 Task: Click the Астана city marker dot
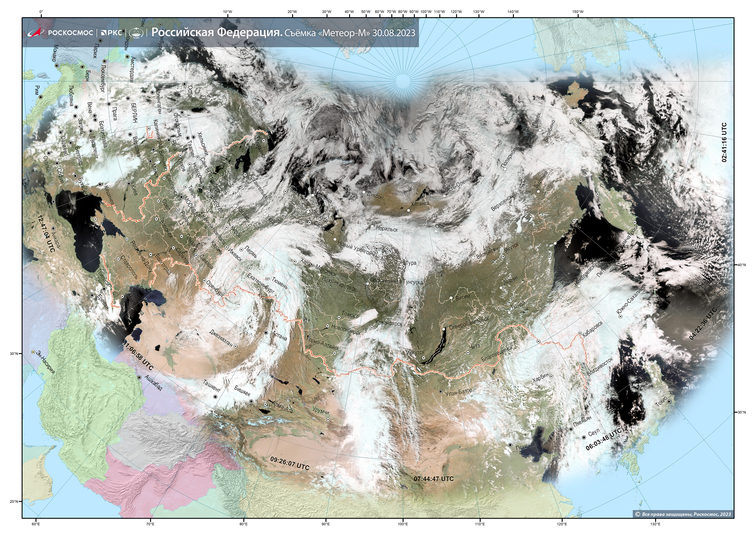click(266, 333)
